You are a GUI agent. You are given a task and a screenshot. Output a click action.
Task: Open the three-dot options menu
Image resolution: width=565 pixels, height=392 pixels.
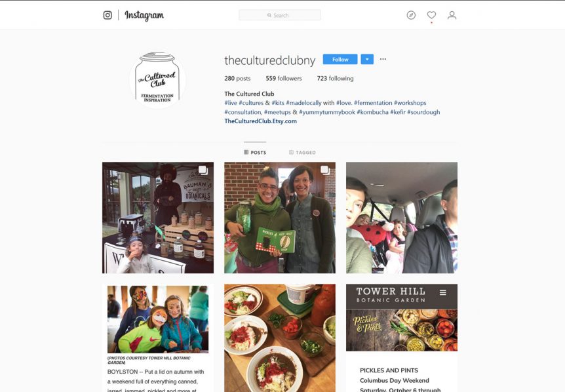click(383, 59)
